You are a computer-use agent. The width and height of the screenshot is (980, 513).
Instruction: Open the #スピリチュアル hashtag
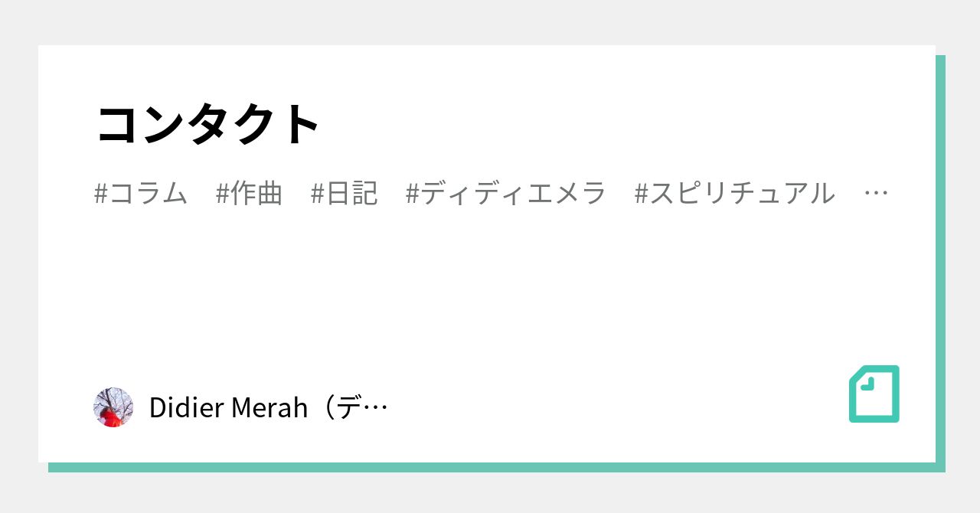tap(735, 194)
